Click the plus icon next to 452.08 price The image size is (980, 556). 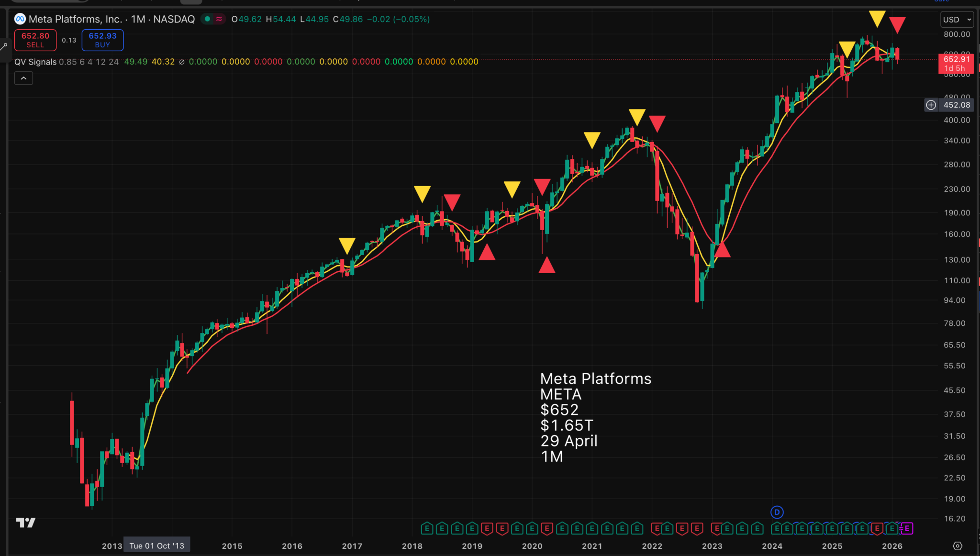[931, 105]
